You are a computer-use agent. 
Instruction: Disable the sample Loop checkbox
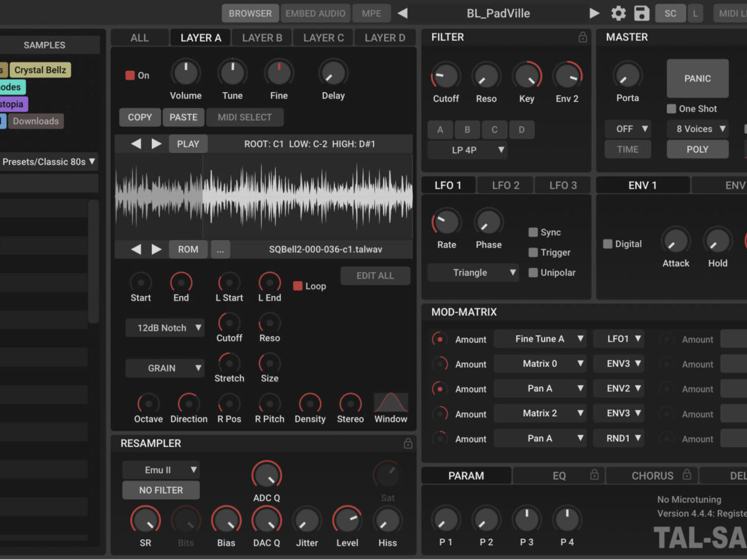pyautogui.click(x=298, y=286)
